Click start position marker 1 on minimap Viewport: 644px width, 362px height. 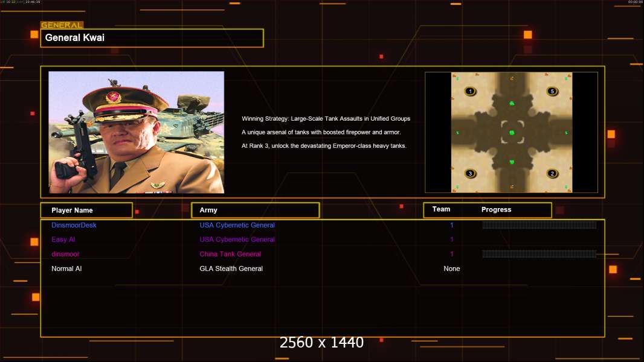coord(470,91)
